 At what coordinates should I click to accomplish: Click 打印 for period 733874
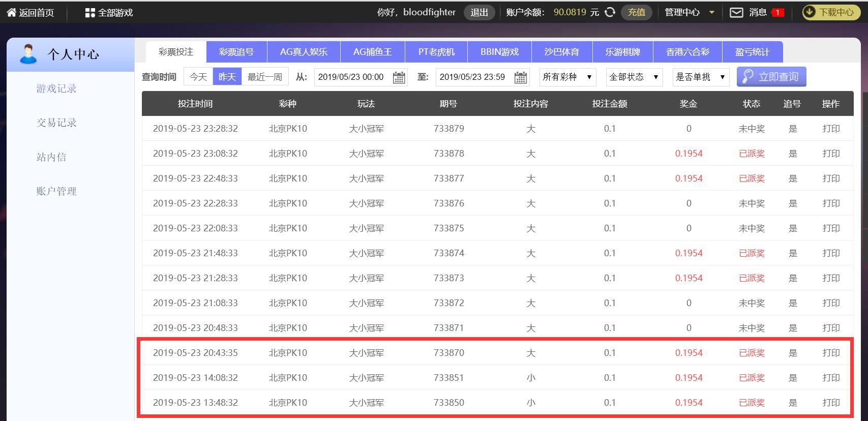[x=831, y=253]
